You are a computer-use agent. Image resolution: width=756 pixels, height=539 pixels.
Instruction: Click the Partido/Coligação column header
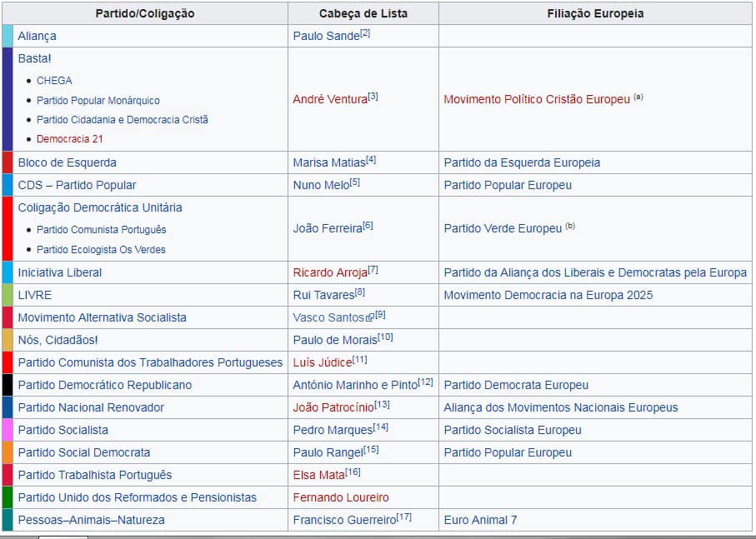145,13
